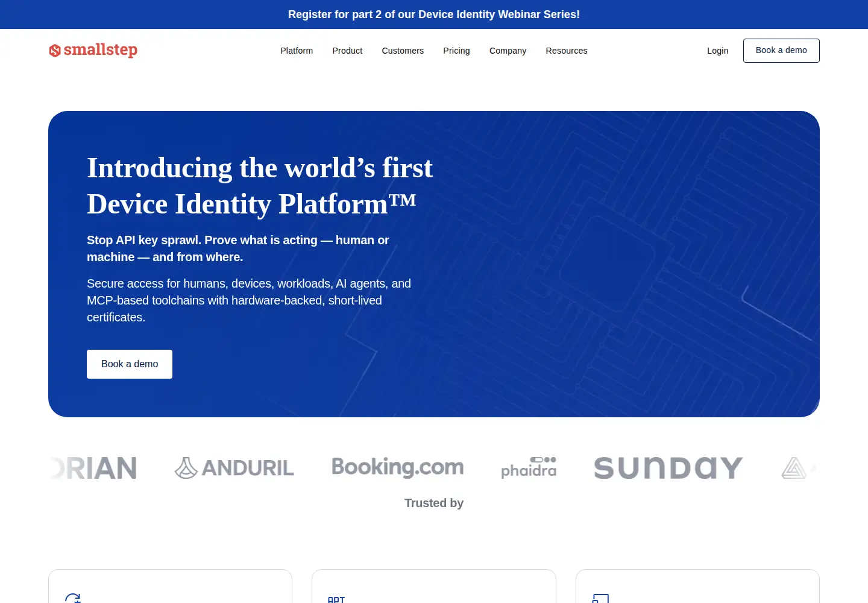The height and width of the screenshot is (603, 868).
Task: Click Book a demo in hero banner
Action: 130,364
